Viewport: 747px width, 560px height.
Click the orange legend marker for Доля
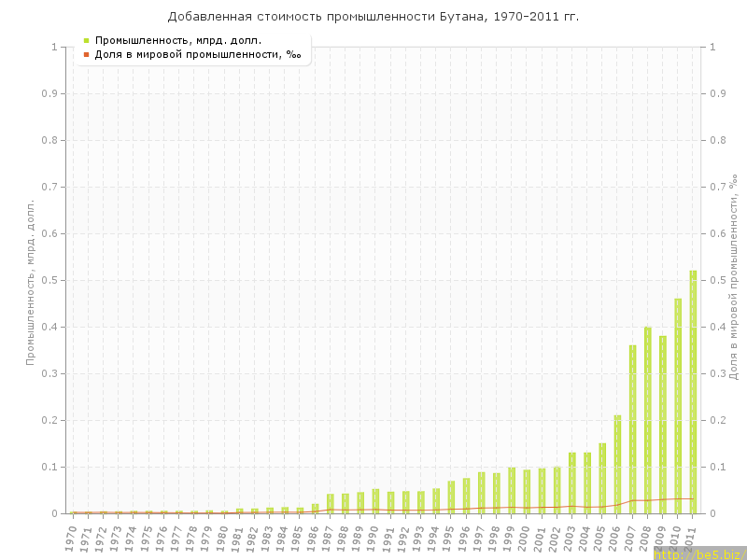(x=86, y=54)
